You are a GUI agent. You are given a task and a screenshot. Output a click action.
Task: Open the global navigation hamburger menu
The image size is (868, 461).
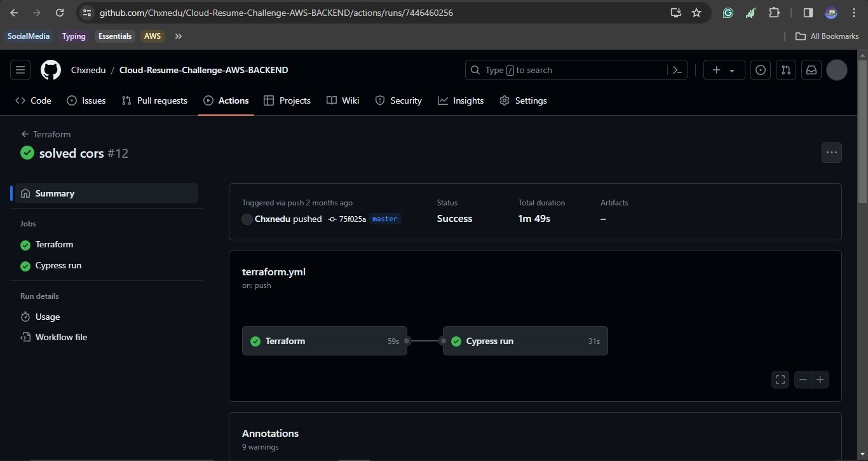(20, 70)
